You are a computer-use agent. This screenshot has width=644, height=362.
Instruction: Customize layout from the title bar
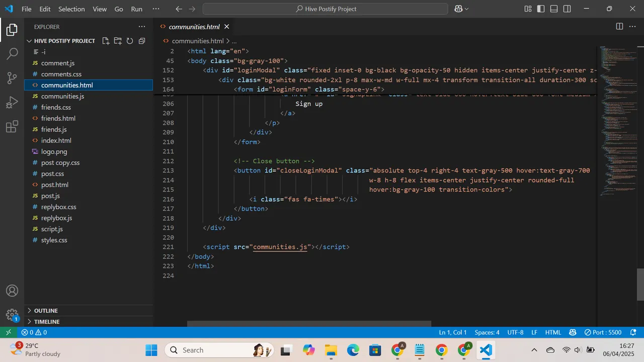(528, 9)
